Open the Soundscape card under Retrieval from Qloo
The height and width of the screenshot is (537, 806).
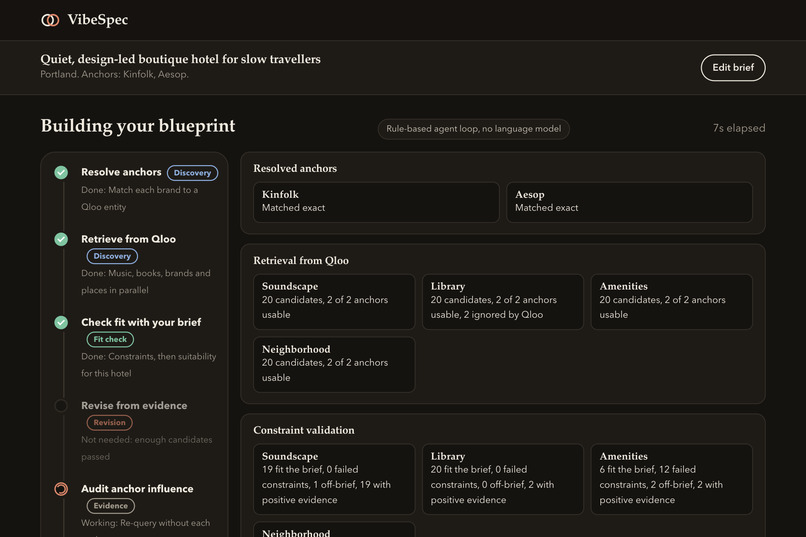click(334, 302)
